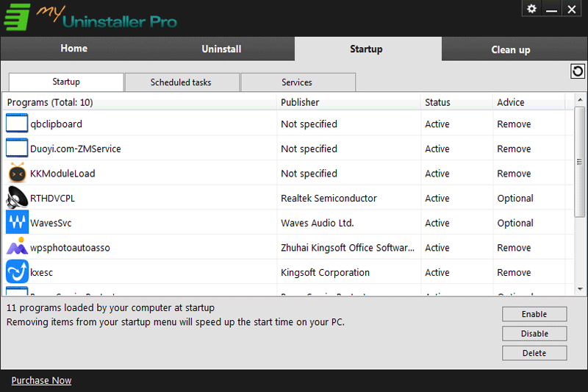Select the RTHDVCPL entry name

click(52, 198)
